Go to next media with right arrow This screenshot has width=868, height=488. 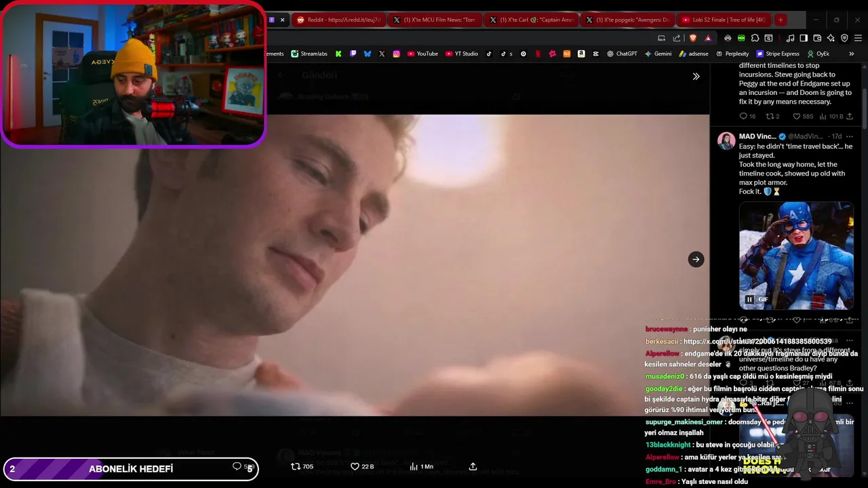[696, 259]
